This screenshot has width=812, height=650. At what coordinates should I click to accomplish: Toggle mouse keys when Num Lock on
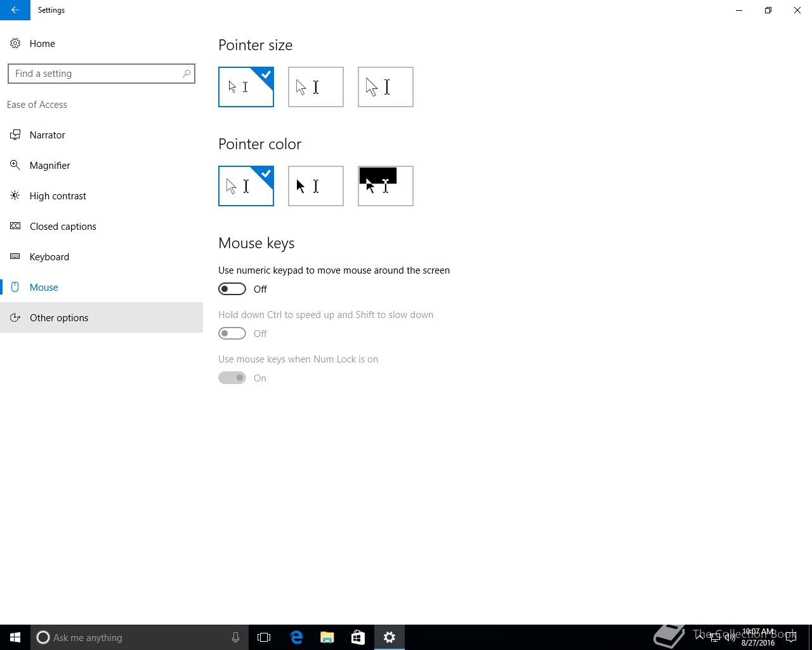click(232, 378)
